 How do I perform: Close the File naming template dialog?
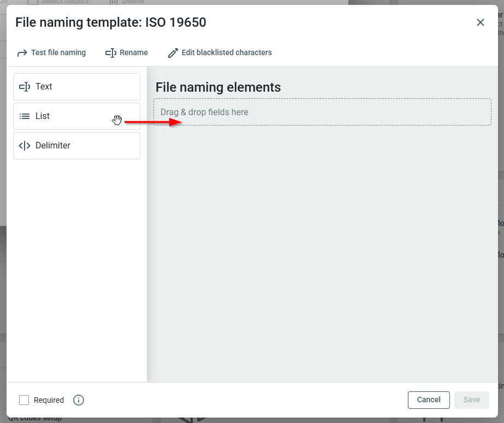(481, 22)
